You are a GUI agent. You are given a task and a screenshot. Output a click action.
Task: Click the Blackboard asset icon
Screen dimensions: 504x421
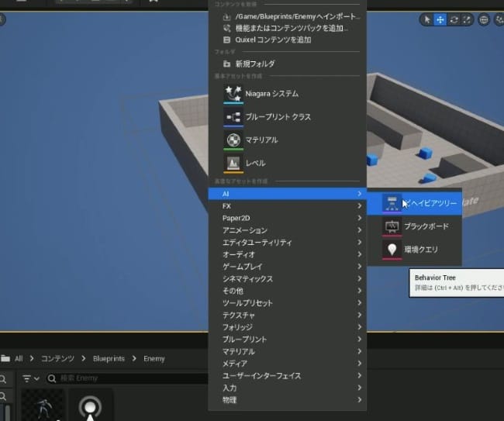392,226
